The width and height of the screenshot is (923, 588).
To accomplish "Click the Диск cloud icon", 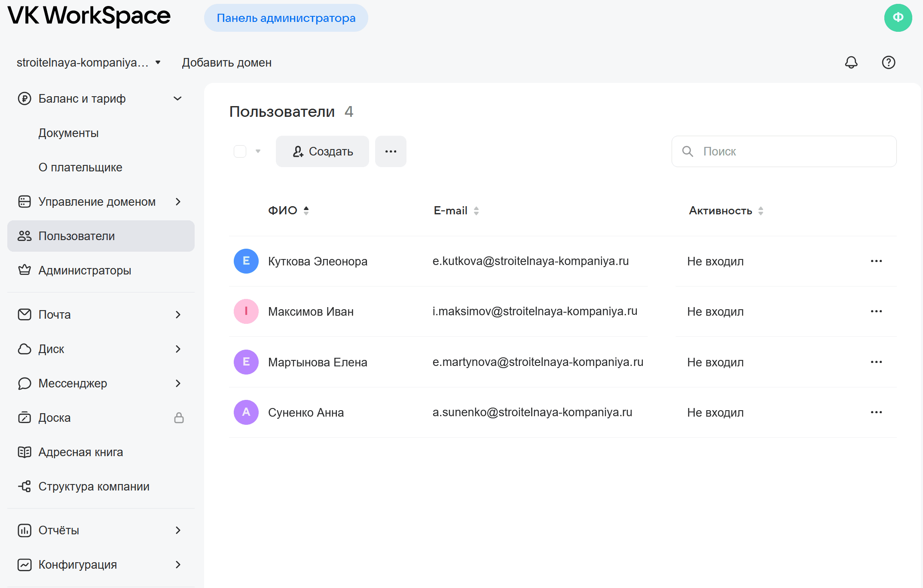I will click(x=24, y=349).
